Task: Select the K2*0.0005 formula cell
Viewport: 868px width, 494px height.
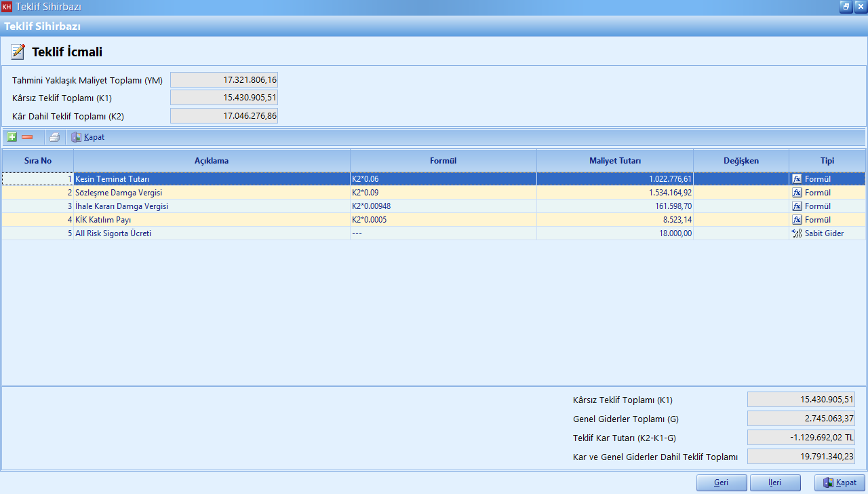Action: [443, 220]
